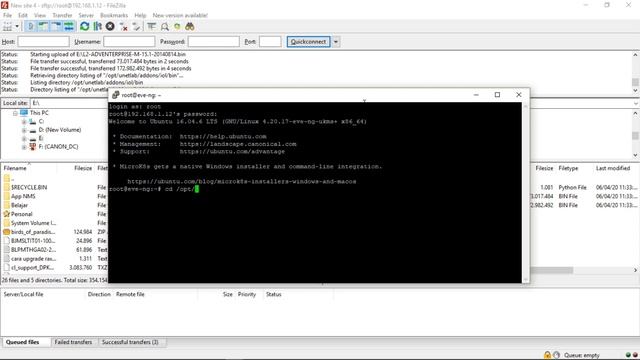Toggle directory comparison

(164, 27)
